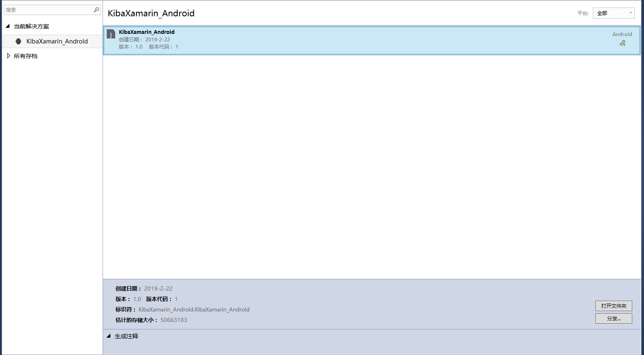This screenshot has height=355, width=644.
Task: Collapse the 生成注释 section
Action: pos(108,336)
